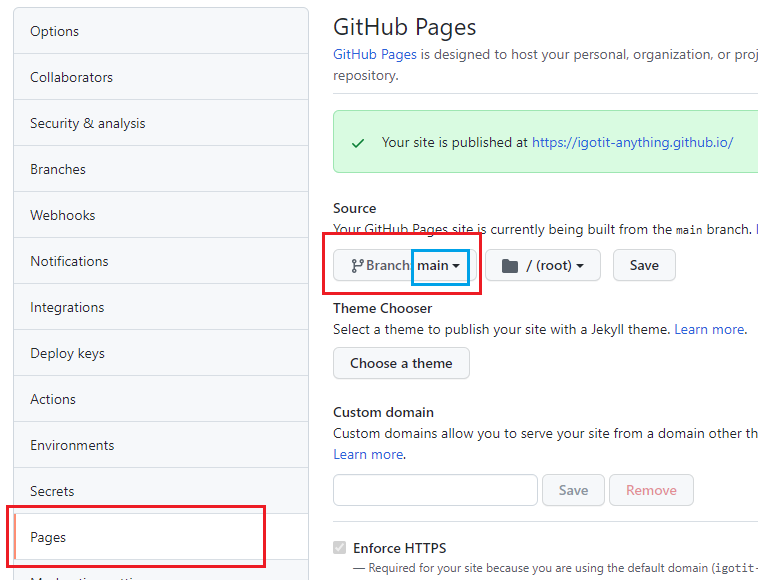The image size is (758, 580).
Task: Select Branches in the sidebar
Action: click(161, 169)
